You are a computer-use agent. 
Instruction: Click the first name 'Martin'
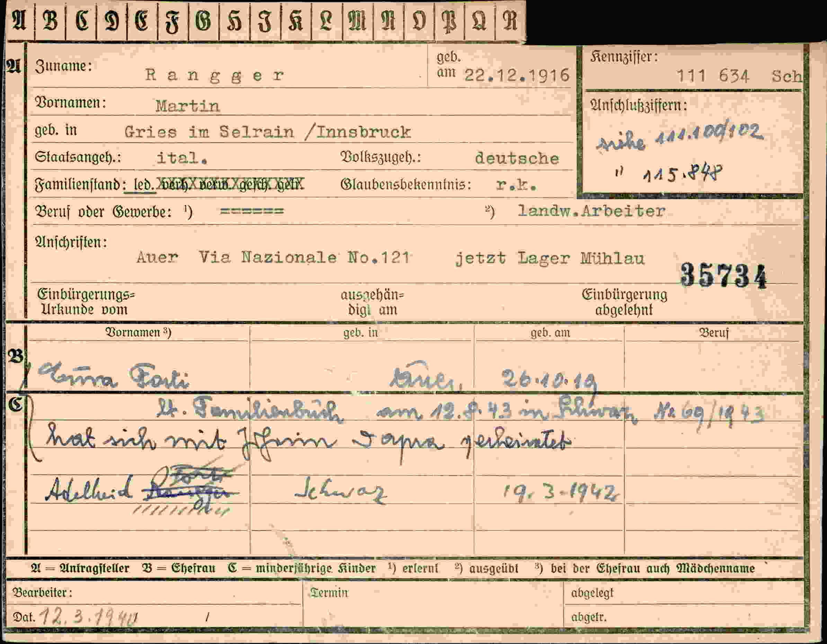[x=187, y=106]
